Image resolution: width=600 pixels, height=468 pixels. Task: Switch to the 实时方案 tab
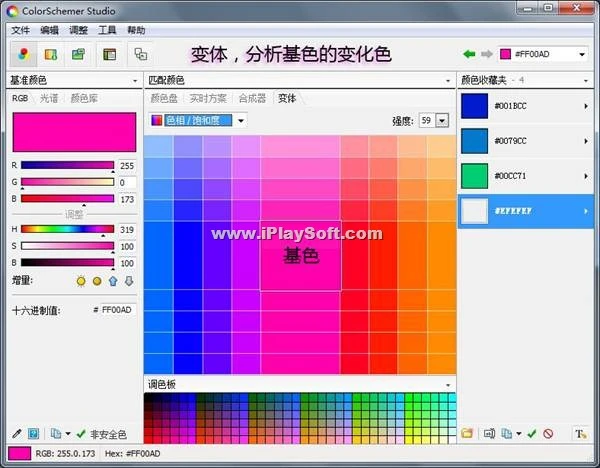point(208,98)
